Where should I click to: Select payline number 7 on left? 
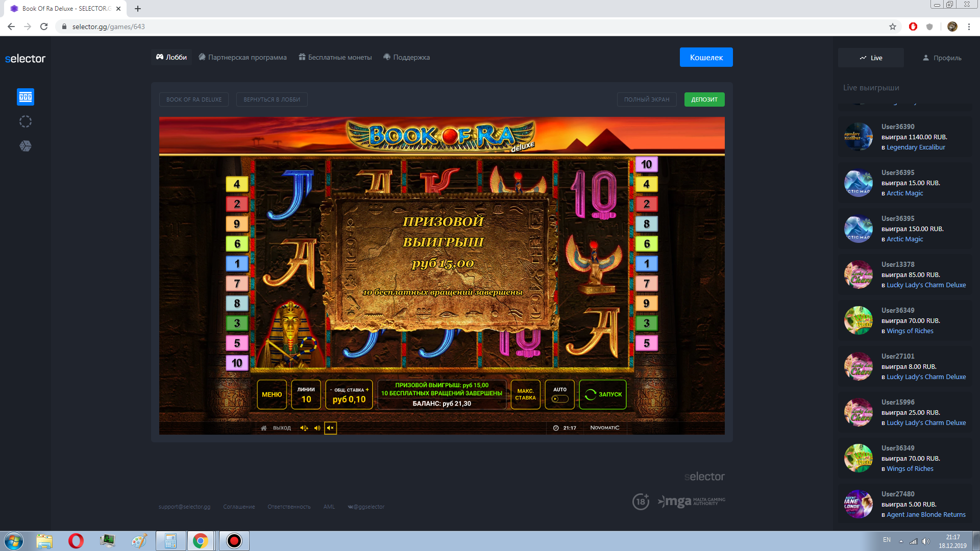(x=237, y=284)
